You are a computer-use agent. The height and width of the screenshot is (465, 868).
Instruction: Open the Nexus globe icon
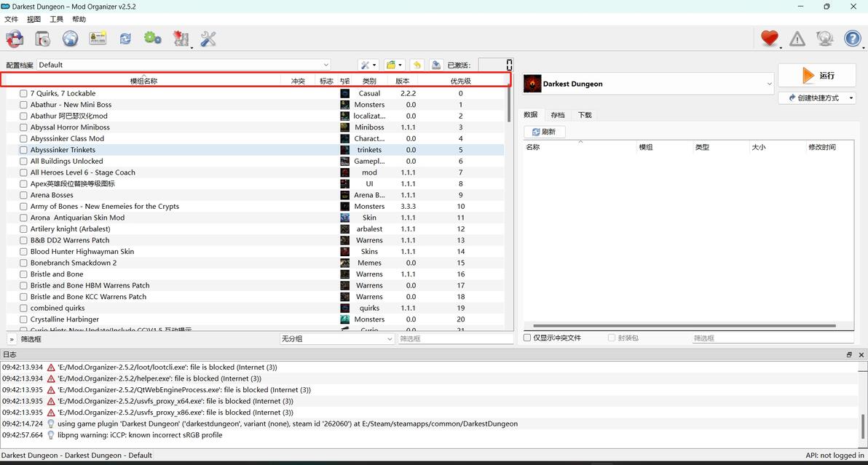pos(70,39)
